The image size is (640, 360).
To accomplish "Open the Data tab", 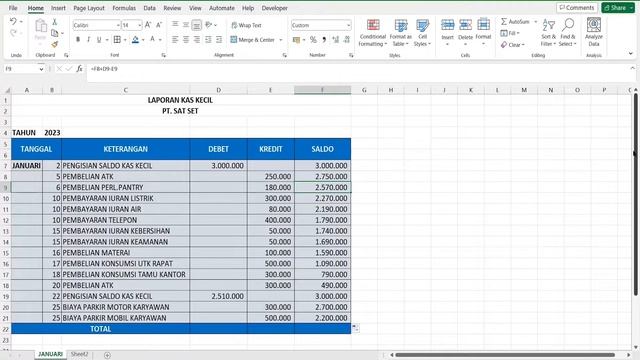I will (x=149, y=8).
